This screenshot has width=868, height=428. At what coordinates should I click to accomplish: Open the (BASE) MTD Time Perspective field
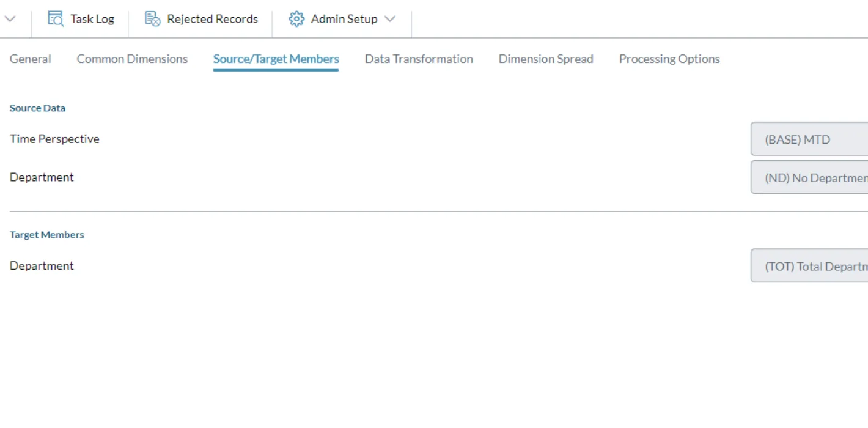coord(809,139)
